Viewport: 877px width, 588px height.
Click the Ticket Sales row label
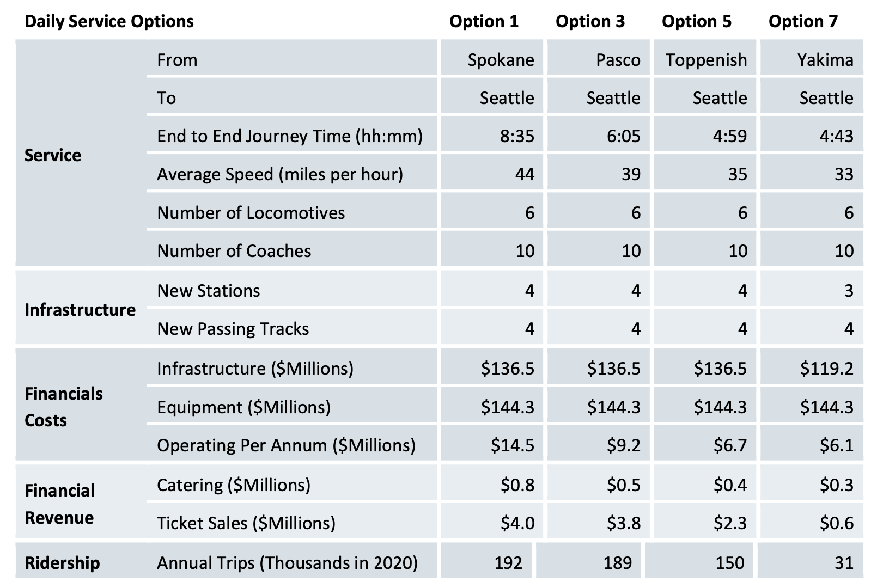click(246, 523)
